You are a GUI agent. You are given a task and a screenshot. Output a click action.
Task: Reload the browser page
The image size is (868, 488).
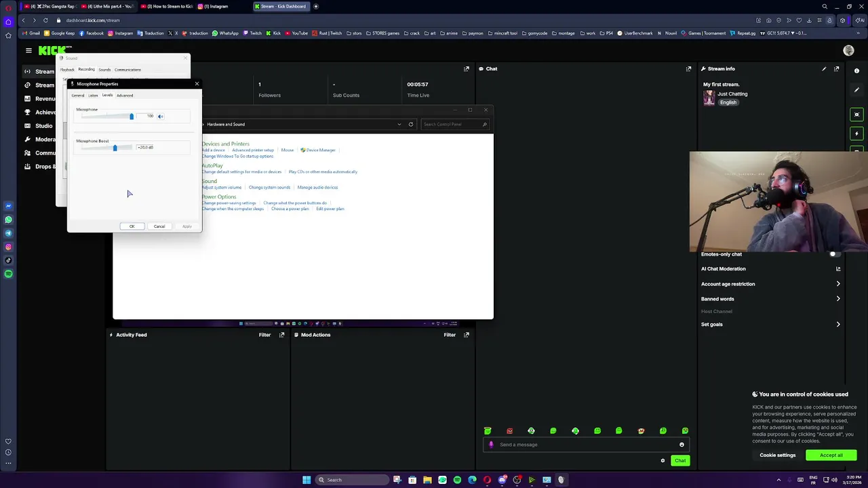pyautogui.click(x=45, y=20)
